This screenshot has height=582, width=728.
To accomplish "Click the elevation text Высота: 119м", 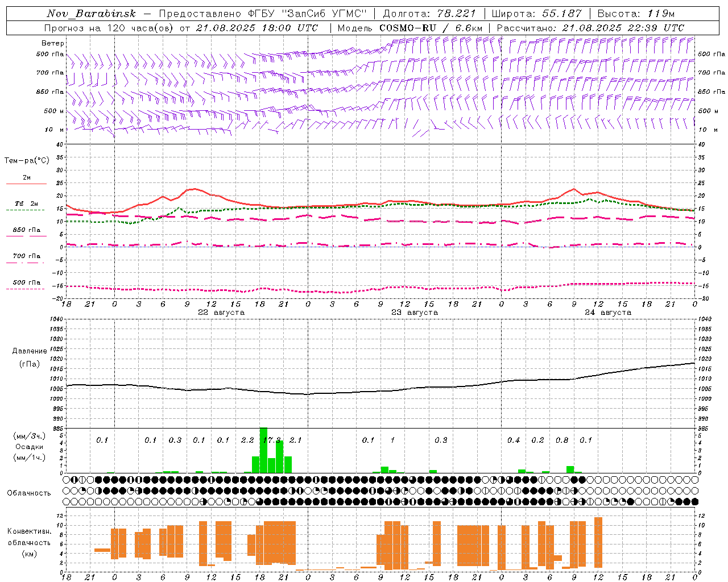I will click(x=636, y=14).
